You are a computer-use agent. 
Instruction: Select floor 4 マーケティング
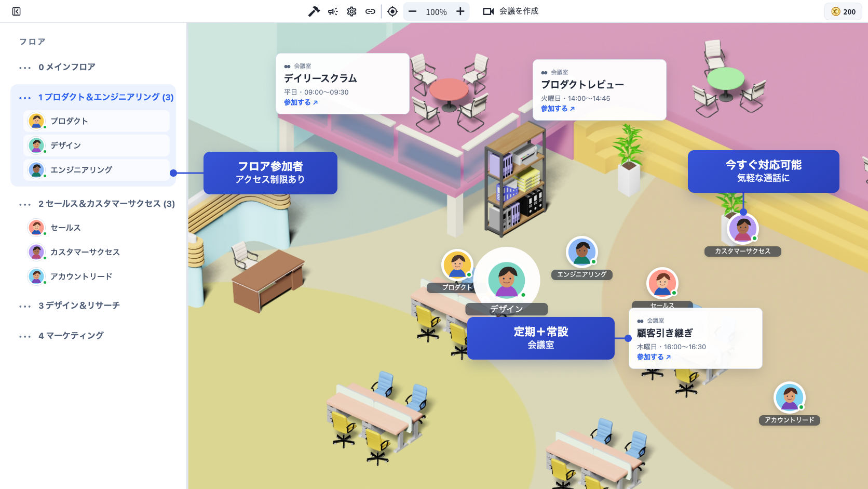coord(71,336)
